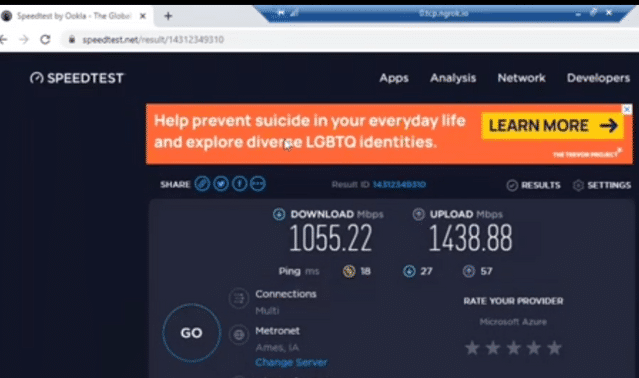Share result on Twitter
This screenshot has width=639, height=378.
point(221,184)
